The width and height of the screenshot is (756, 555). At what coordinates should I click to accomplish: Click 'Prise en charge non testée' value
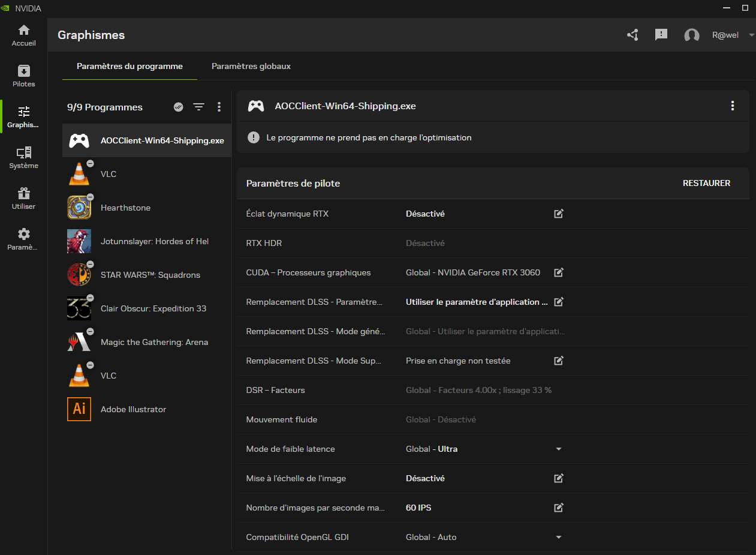(x=458, y=361)
